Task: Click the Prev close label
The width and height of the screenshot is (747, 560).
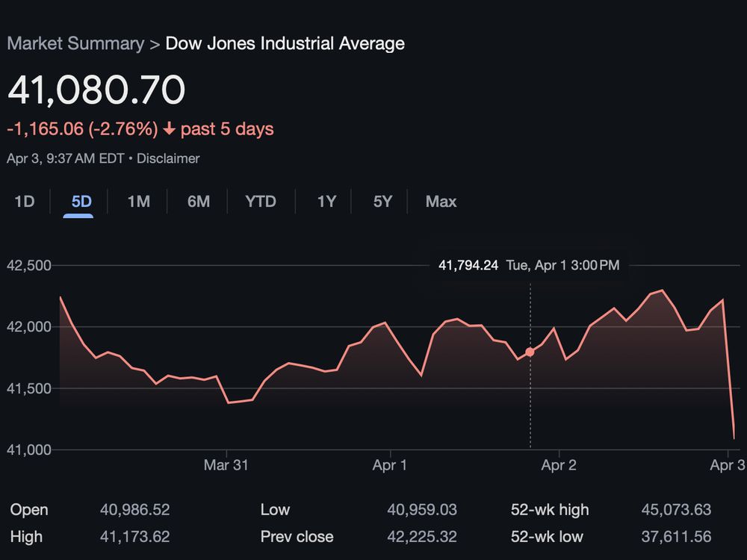Action: (297, 537)
